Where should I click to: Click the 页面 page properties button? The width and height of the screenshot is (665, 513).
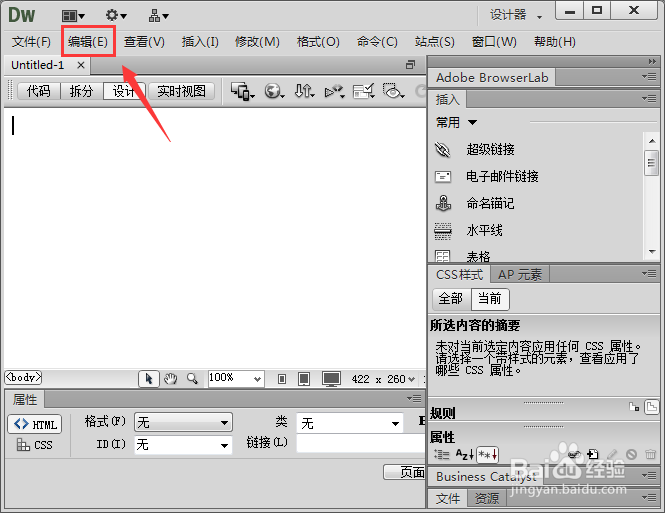[x=405, y=472]
